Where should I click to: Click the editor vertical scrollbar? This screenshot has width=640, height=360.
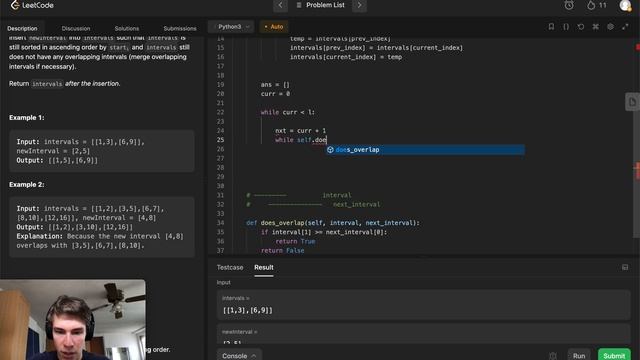coord(637,139)
